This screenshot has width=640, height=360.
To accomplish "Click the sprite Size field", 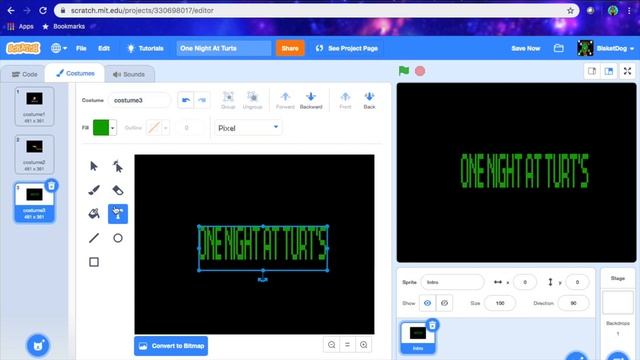I will [500, 303].
